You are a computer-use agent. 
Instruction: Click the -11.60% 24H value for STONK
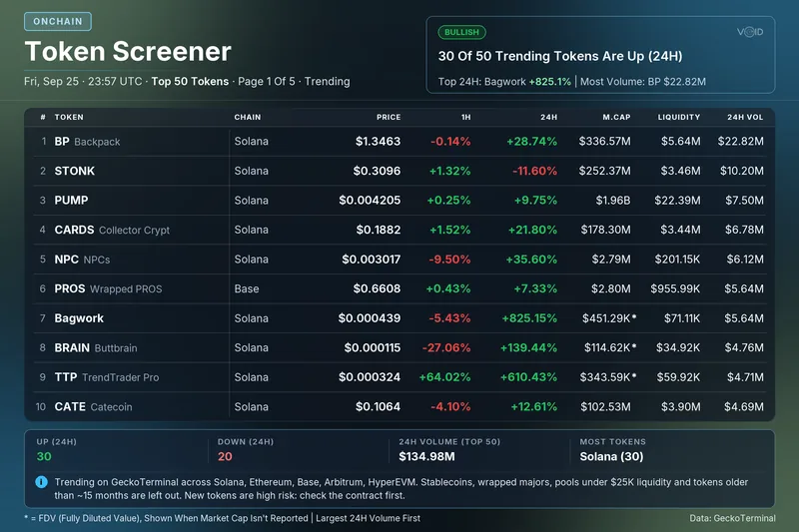coord(534,171)
